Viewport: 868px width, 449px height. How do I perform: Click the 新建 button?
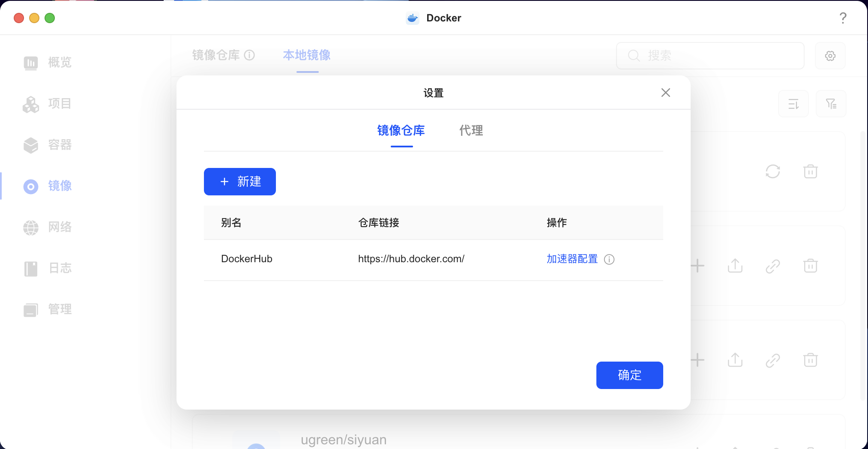tap(240, 182)
